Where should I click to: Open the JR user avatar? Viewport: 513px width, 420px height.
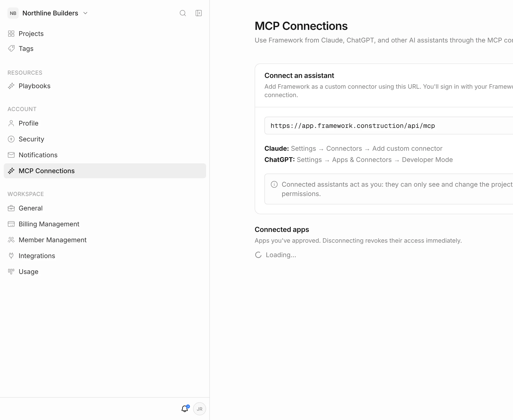click(199, 409)
